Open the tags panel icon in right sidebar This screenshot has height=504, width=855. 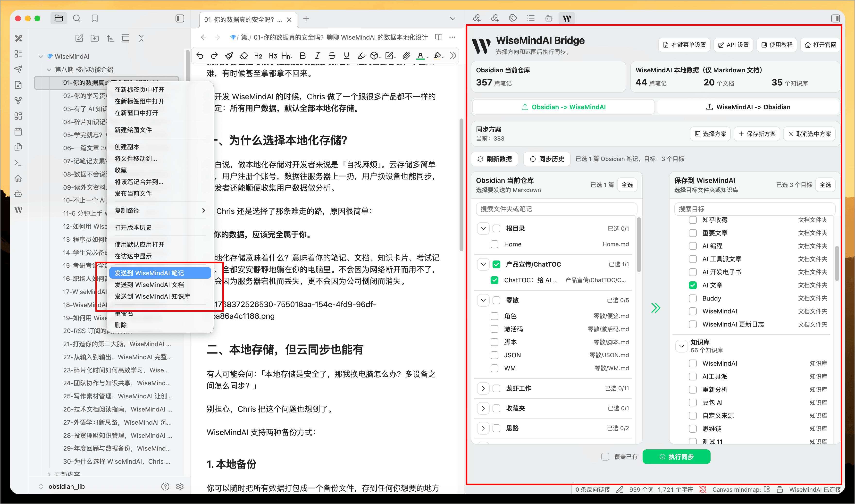pyautogui.click(x=513, y=18)
